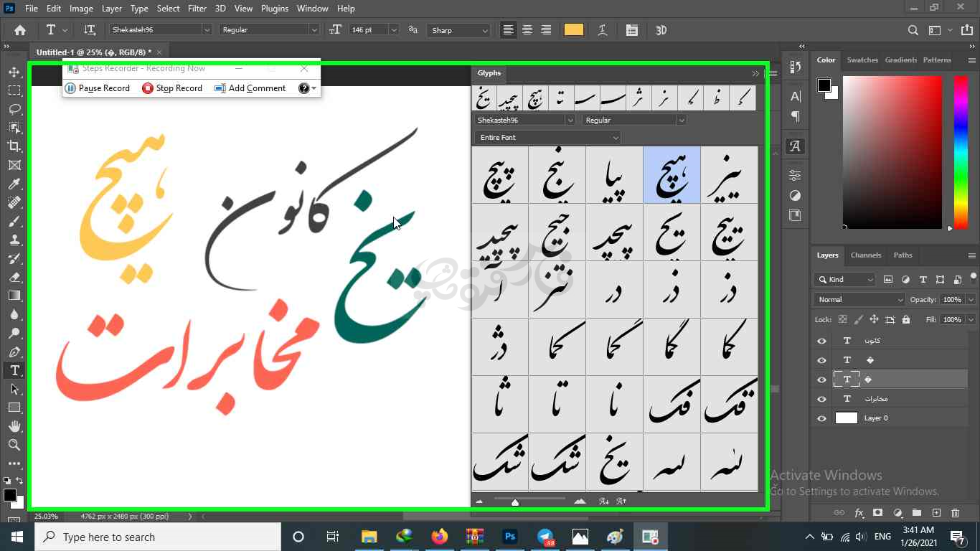Pick the Eyedropper tool
Viewport: 980px width, 551px height.
pos(14,184)
